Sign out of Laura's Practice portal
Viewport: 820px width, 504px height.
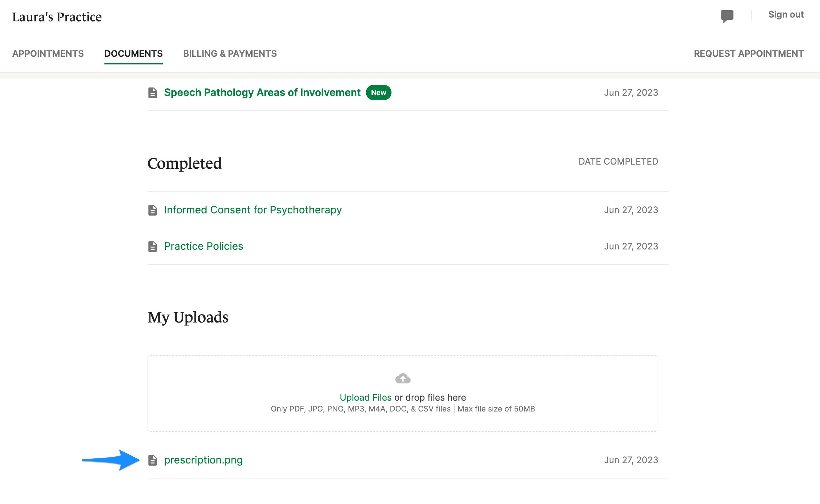coord(786,15)
